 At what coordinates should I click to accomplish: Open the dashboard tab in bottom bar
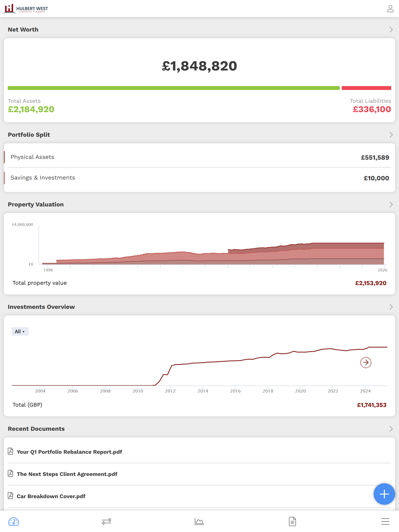[x=14, y=521]
